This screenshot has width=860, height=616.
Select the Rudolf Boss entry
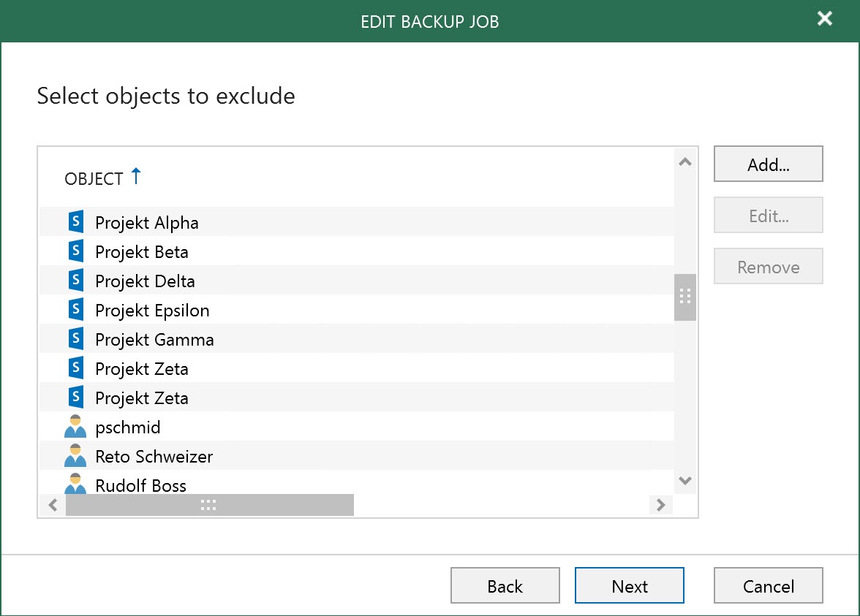pos(357,482)
